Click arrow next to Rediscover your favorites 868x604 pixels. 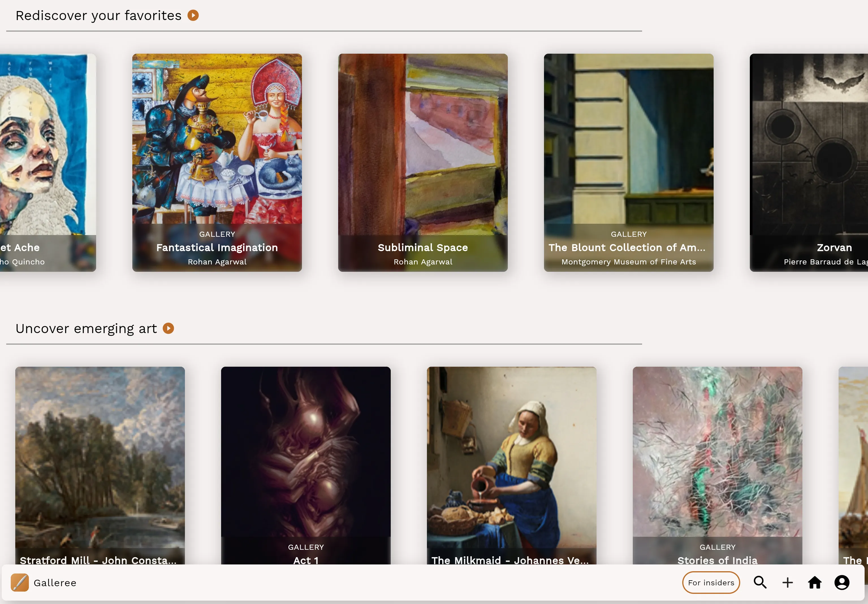(x=193, y=16)
